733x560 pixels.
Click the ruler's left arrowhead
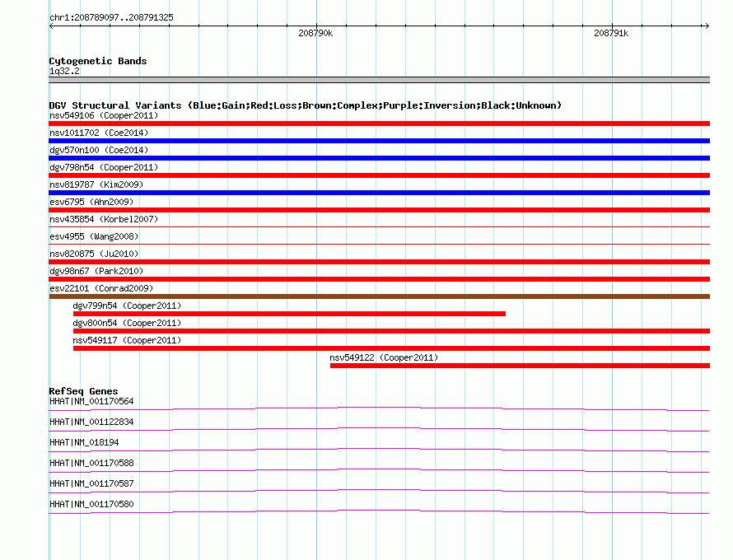click(x=51, y=26)
